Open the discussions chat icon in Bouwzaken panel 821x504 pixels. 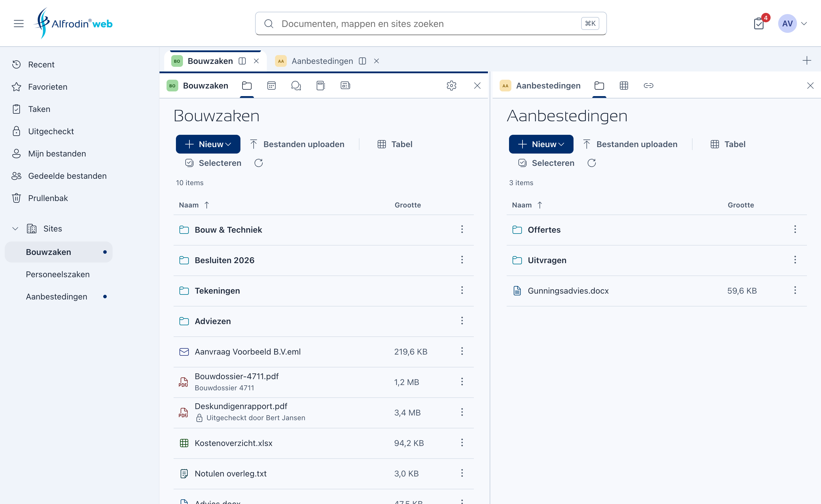point(296,86)
